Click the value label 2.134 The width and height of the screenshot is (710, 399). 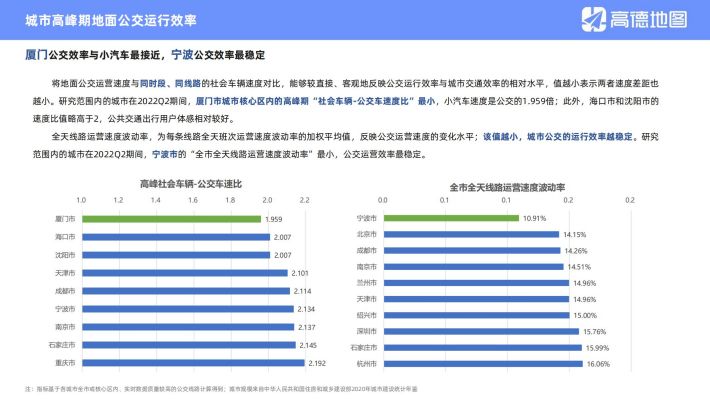(x=306, y=309)
